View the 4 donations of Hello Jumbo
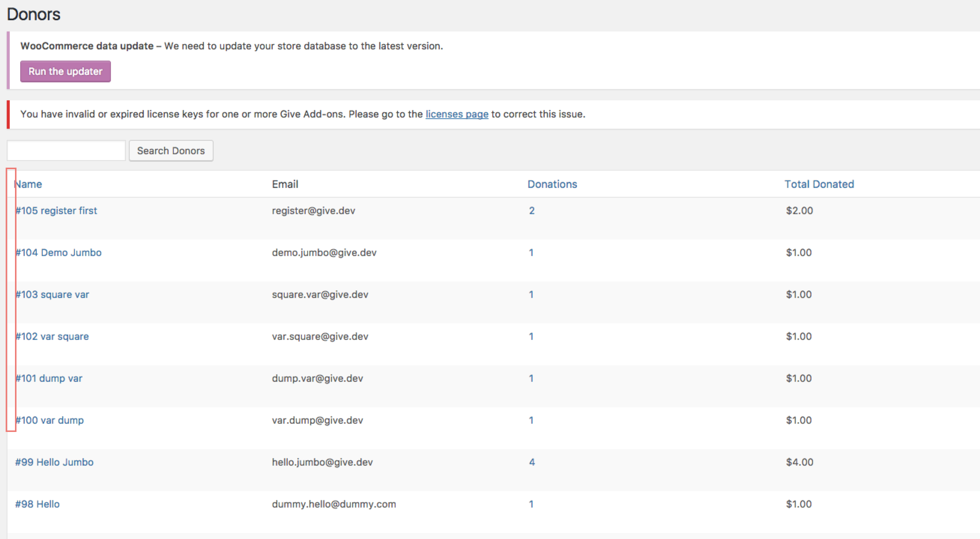This screenshot has width=980, height=539. pyautogui.click(x=532, y=462)
